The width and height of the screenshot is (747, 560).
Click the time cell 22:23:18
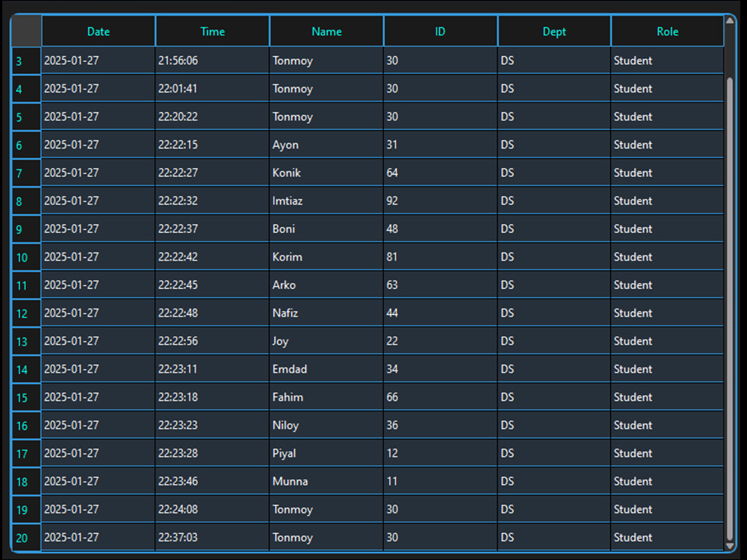pyautogui.click(x=212, y=398)
